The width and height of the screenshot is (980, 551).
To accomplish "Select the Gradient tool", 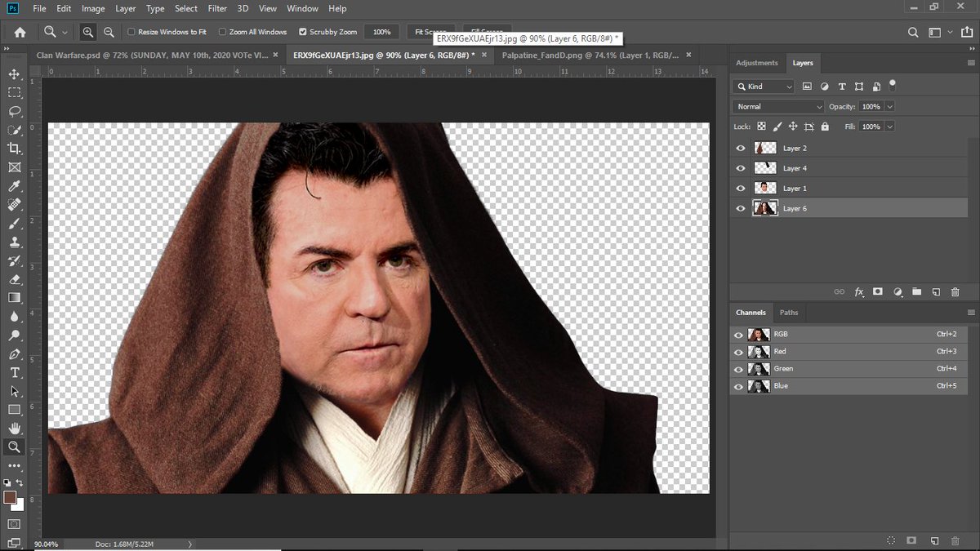I will (x=14, y=298).
